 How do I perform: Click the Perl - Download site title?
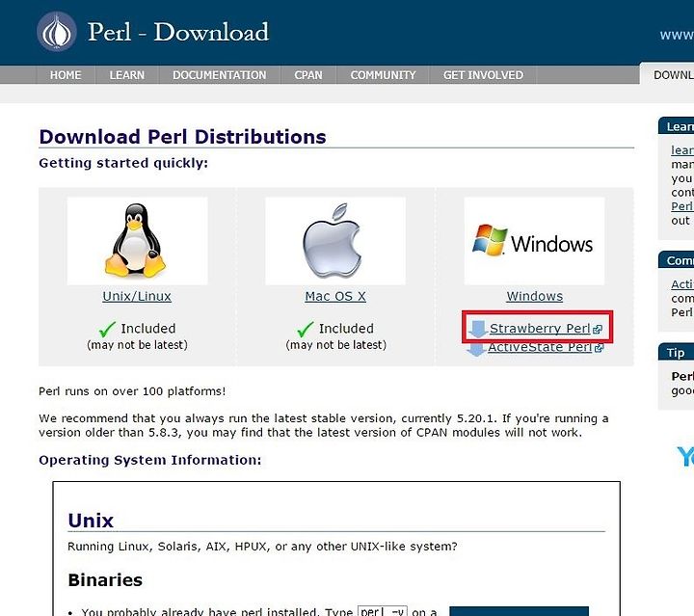pos(178,32)
